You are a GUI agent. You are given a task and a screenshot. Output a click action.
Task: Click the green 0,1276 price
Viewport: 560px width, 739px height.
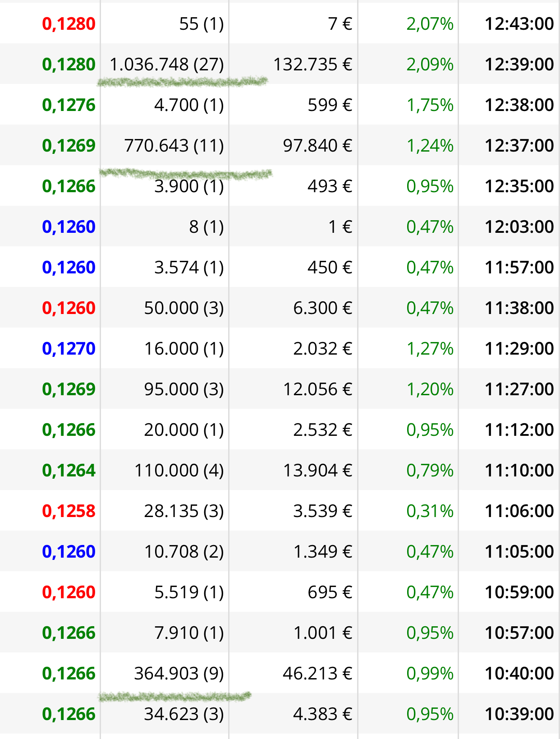69,105
